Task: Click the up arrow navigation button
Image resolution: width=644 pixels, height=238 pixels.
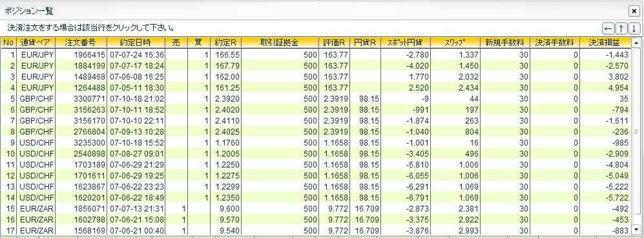Action: pyautogui.click(x=621, y=28)
